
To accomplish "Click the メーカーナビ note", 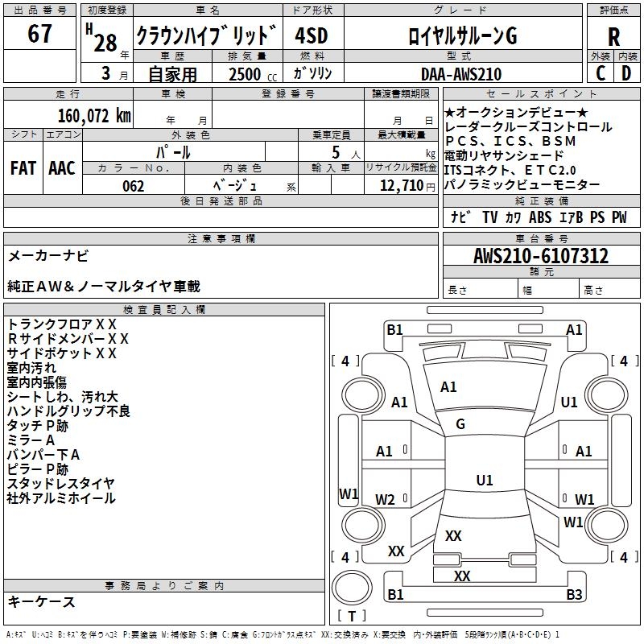I will tap(48, 256).
